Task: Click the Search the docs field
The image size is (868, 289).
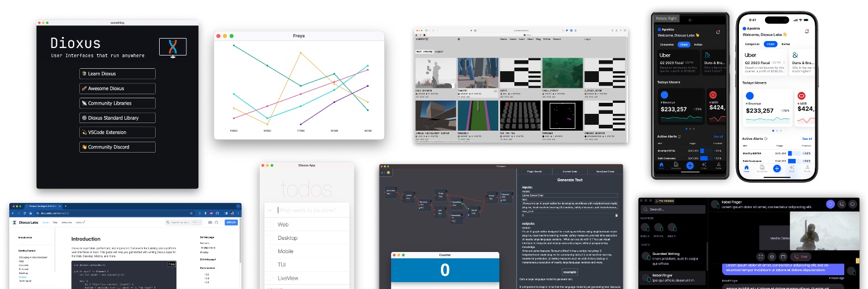Action: tap(183, 223)
